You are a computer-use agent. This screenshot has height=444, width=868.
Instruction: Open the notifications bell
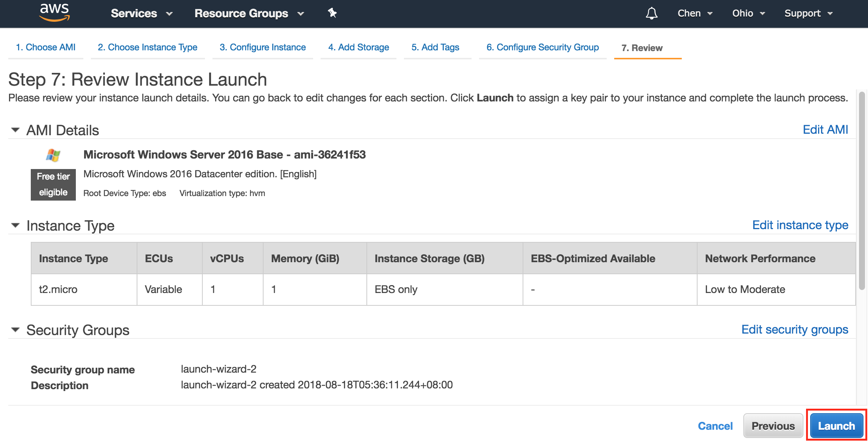coord(651,14)
